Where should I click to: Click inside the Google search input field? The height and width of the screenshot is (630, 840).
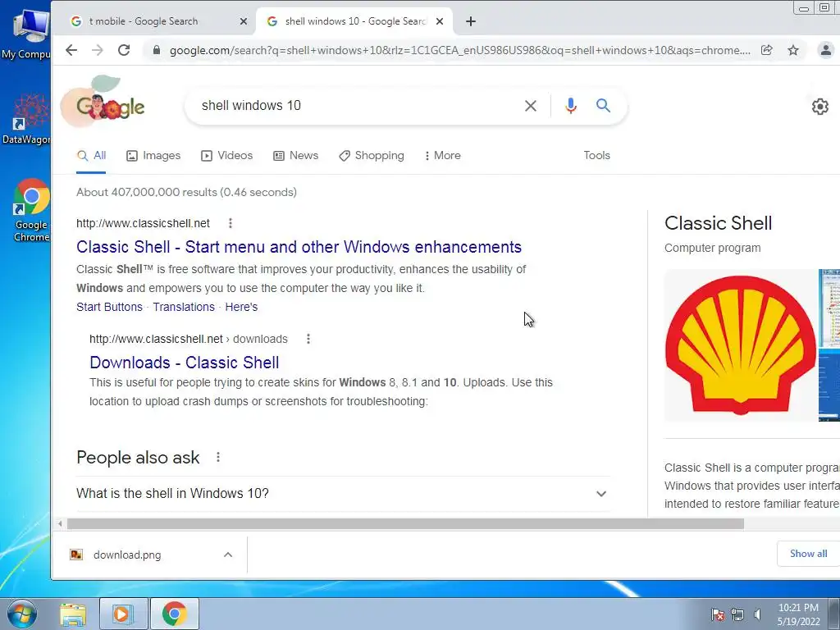[354, 106]
